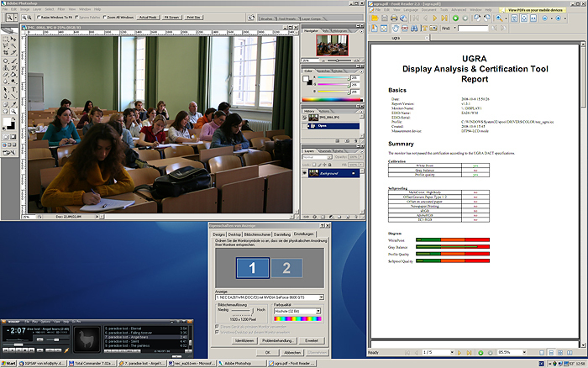The height and width of the screenshot is (368, 588).
Task: Click the Print Size button
Action: 193,18
